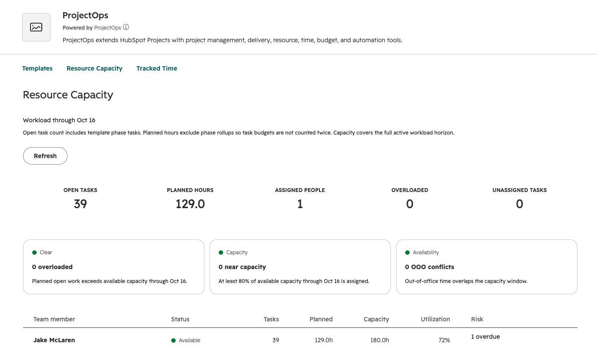
Task: Click the Refresh button
Action: tap(45, 156)
